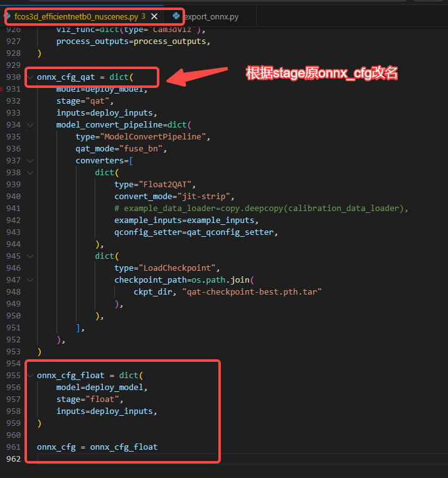Click the commented example_data_loader line

point(264,209)
